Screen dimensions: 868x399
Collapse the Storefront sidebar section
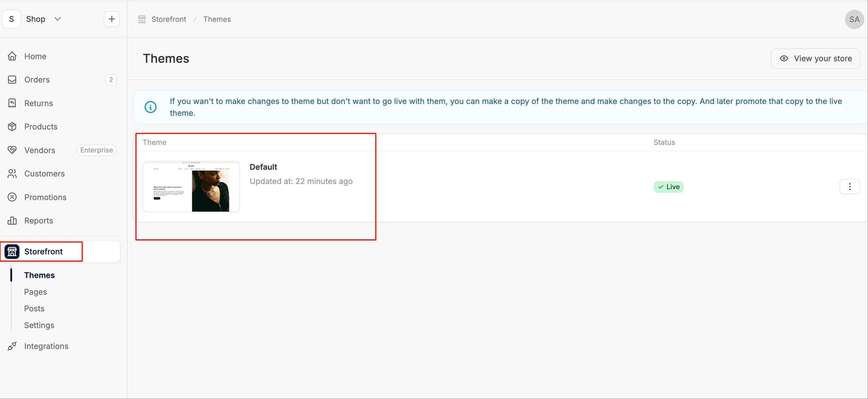coord(61,252)
